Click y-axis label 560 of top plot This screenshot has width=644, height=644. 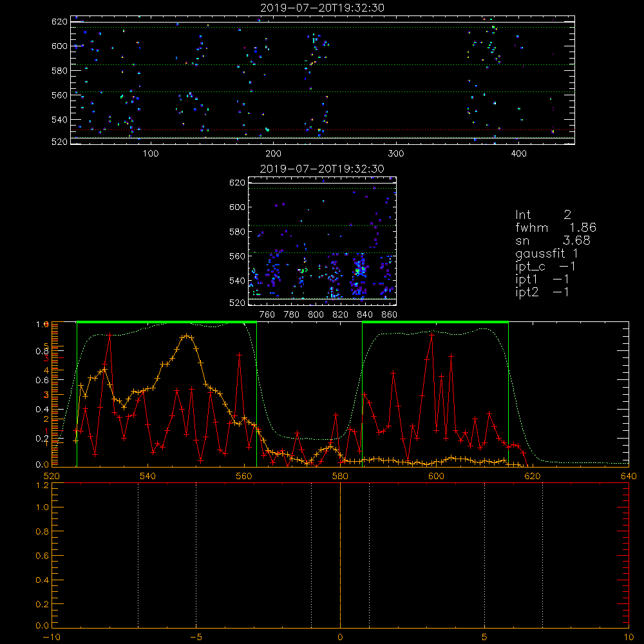pyautogui.click(x=59, y=95)
